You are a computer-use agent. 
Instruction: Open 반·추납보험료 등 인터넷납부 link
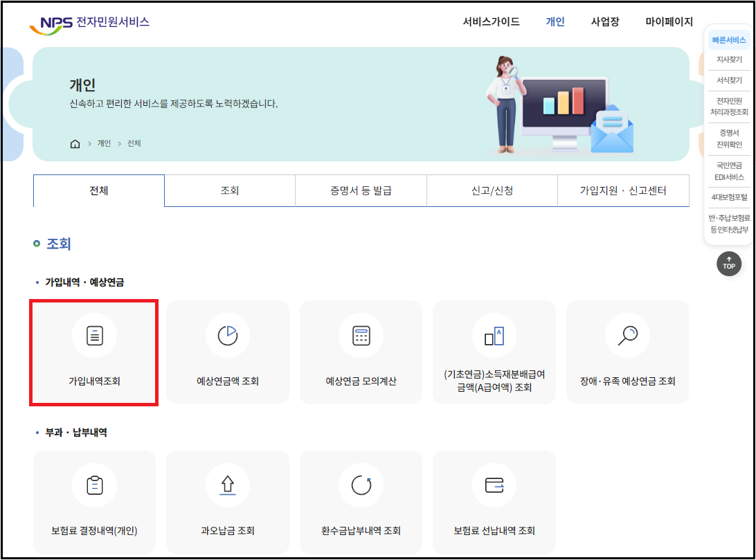(x=729, y=224)
